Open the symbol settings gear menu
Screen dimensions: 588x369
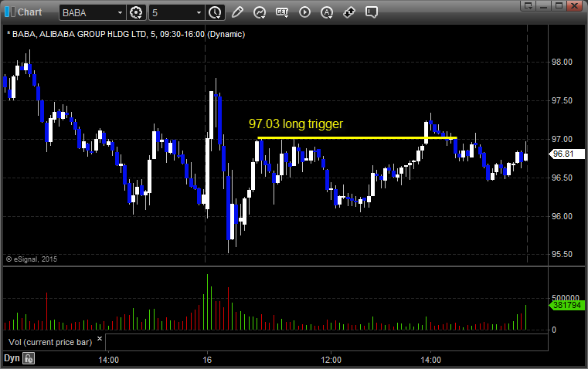pyautogui.click(x=136, y=12)
